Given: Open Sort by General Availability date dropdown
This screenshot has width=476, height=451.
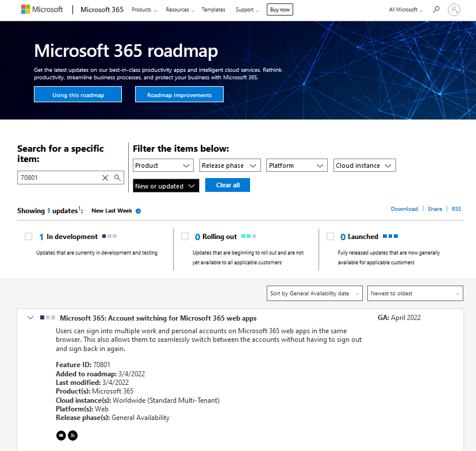Looking at the screenshot, I should 314,293.
